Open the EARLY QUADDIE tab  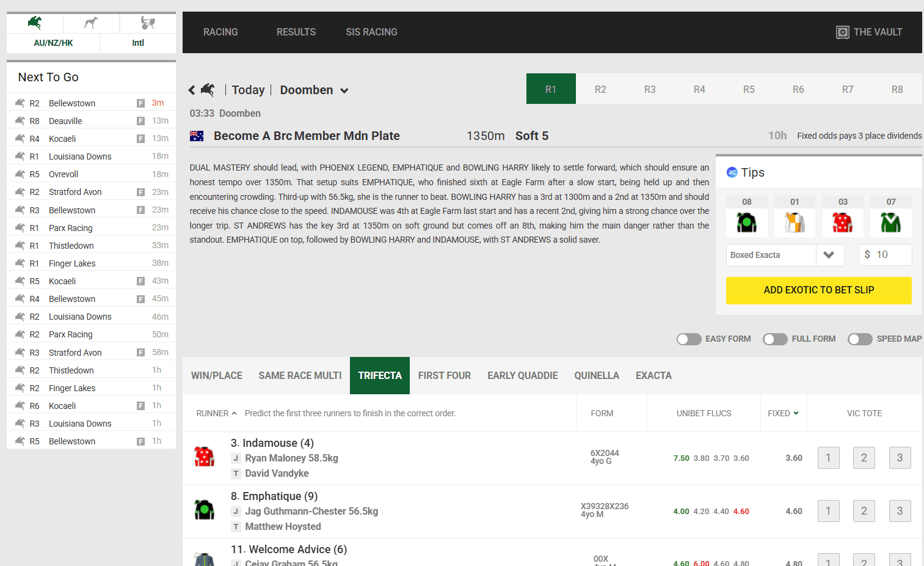[523, 375]
